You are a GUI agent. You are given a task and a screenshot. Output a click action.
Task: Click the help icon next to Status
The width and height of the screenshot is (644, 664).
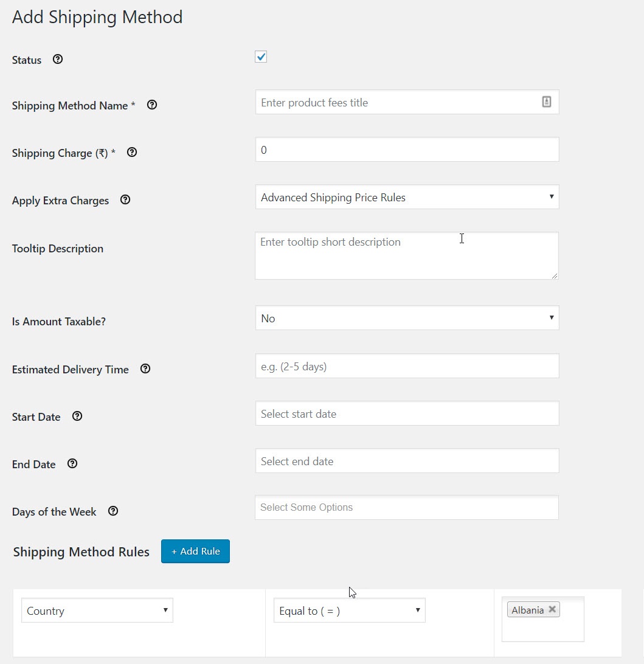[x=57, y=59]
